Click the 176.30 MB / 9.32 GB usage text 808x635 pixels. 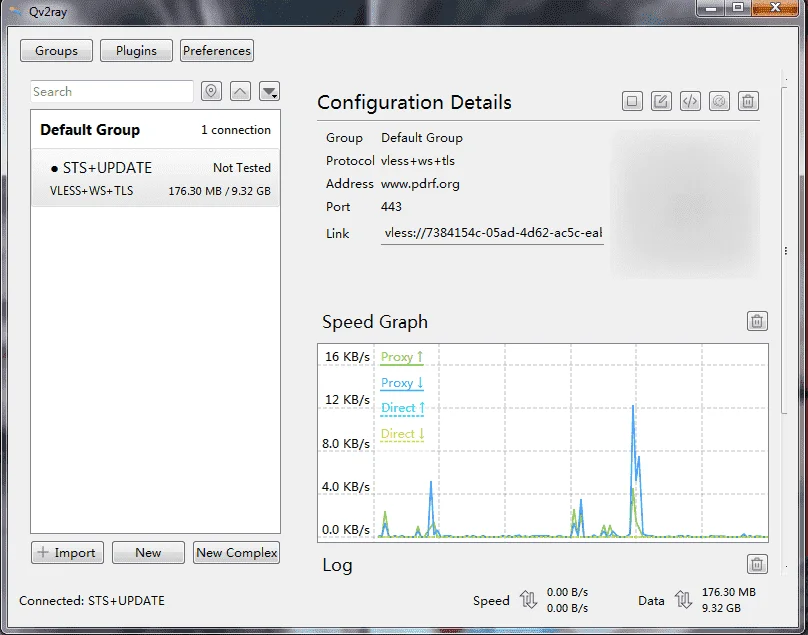click(x=220, y=191)
